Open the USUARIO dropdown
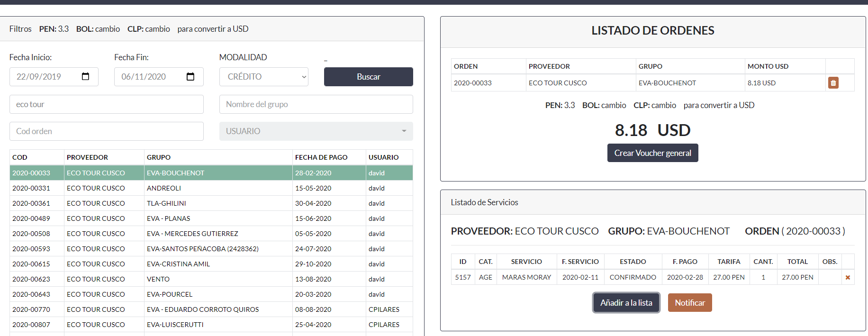Image resolution: width=868 pixels, height=336 pixels. pos(316,131)
